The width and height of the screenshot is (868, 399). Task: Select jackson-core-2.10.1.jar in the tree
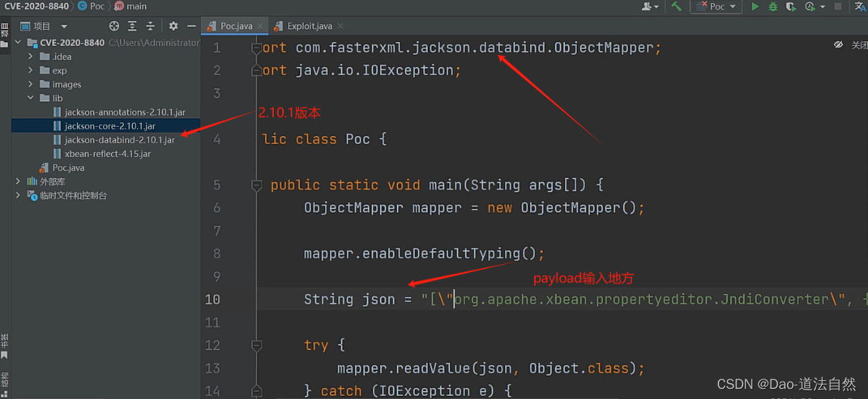(x=110, y=126)
